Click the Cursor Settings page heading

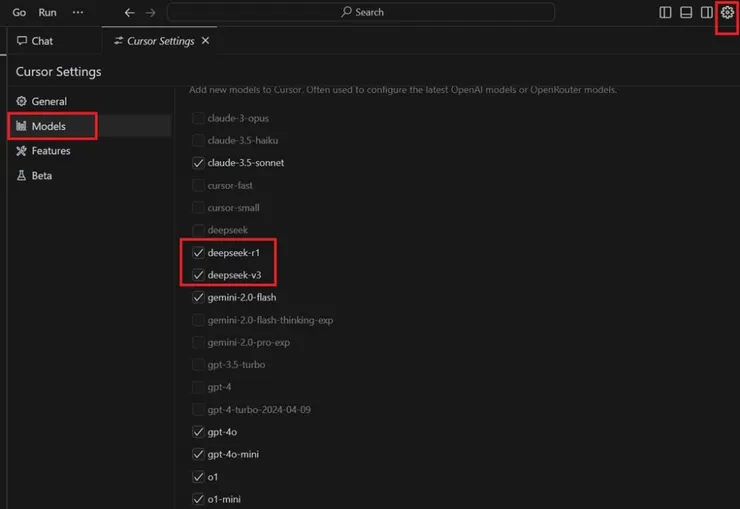pos(59,72)
